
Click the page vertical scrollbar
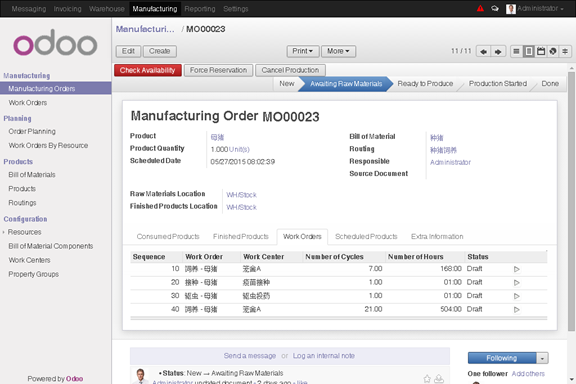(x=571, y=200)
